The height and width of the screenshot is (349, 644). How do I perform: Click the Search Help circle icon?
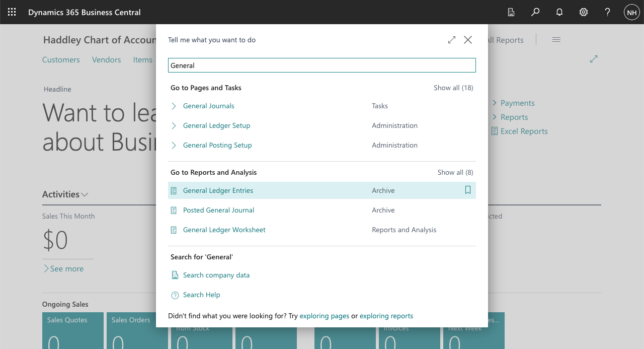175,295
